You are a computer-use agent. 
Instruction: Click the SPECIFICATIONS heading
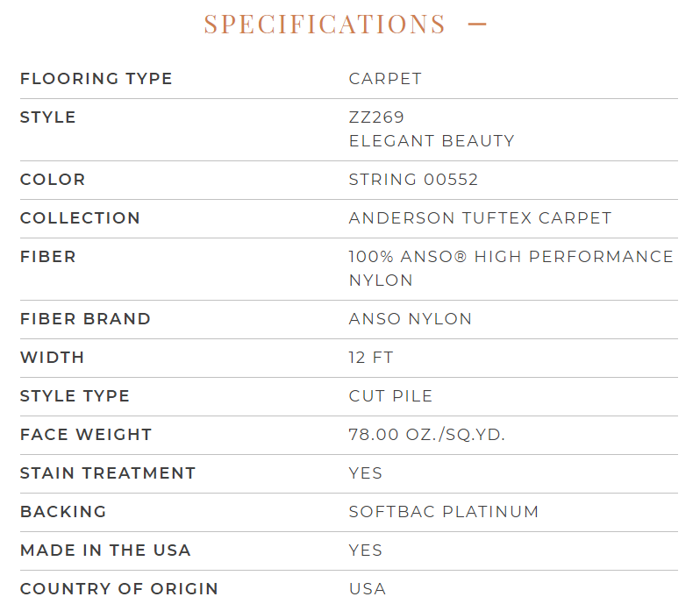pos(325,24)
